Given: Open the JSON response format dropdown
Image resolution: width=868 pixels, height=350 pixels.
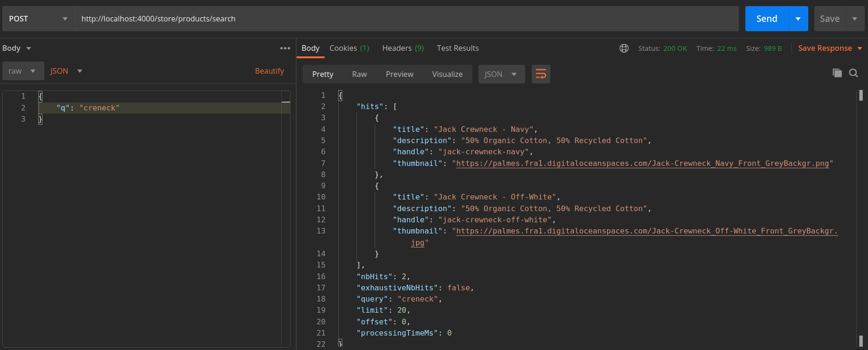Looking at the screenshot, I should [x=501, y=74].
